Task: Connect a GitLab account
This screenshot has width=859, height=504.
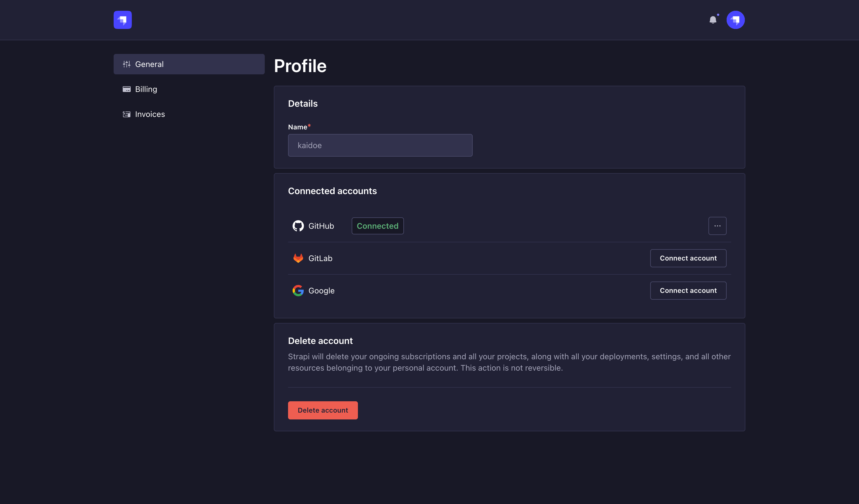Action: point(688,258)
